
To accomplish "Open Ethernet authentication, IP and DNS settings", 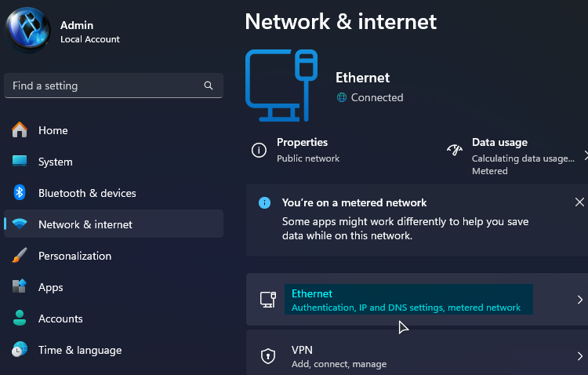I will (417, 299).
